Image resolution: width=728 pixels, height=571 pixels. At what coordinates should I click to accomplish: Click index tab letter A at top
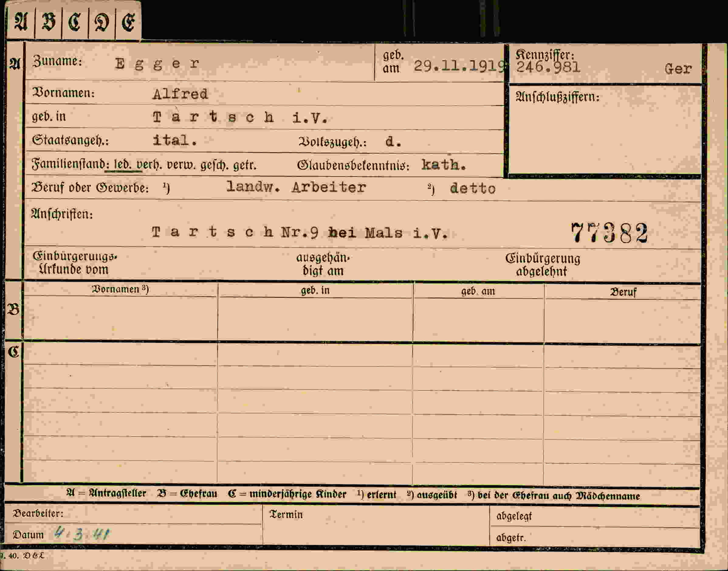[x=21, y=22]
